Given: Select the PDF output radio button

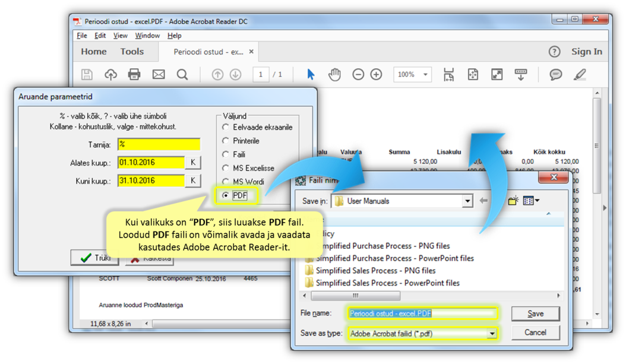Looking at the screenshot, I should coord(226,195).
